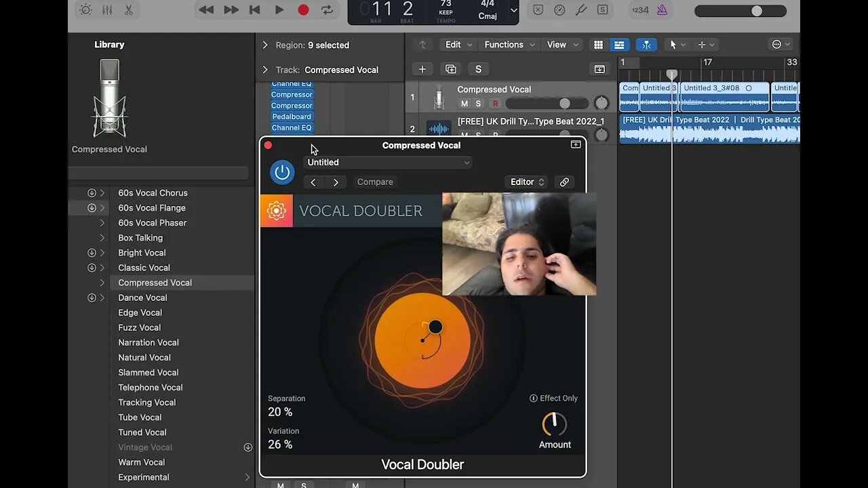Viewport: 868px width, 488px height.
Task: Click the Compare button
Action: pos(375,182)
